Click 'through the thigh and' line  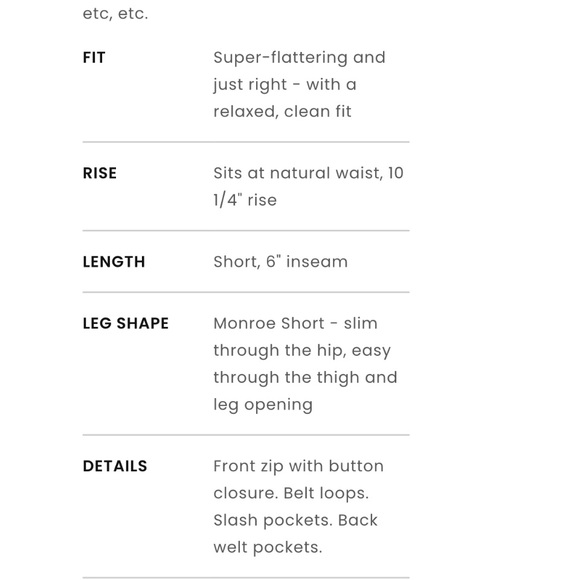305,378
